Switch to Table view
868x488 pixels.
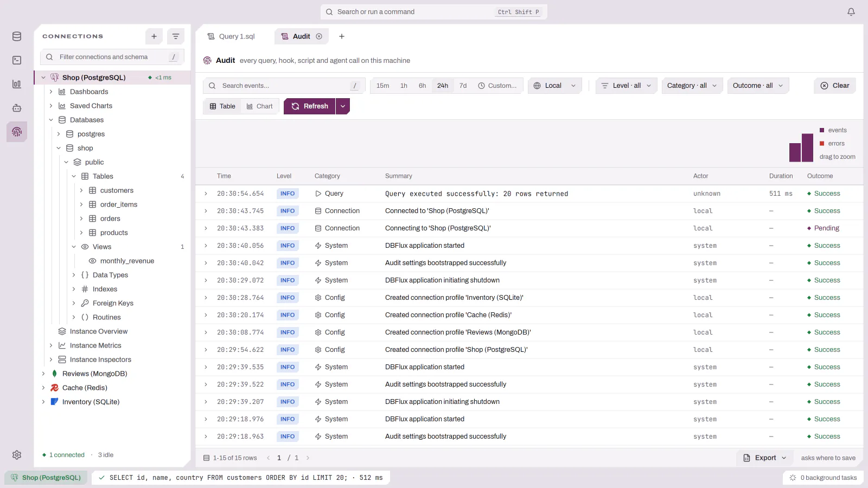click(x=222, y=106)
